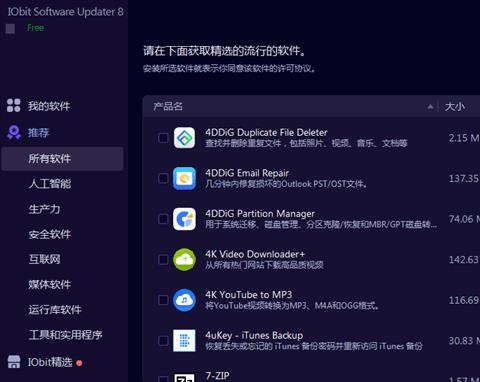The width and height of the screenshot is (480, 382).
Task: Select the 推荐 sidebar section
Action: pyautogui.click(x=38, y=133)
